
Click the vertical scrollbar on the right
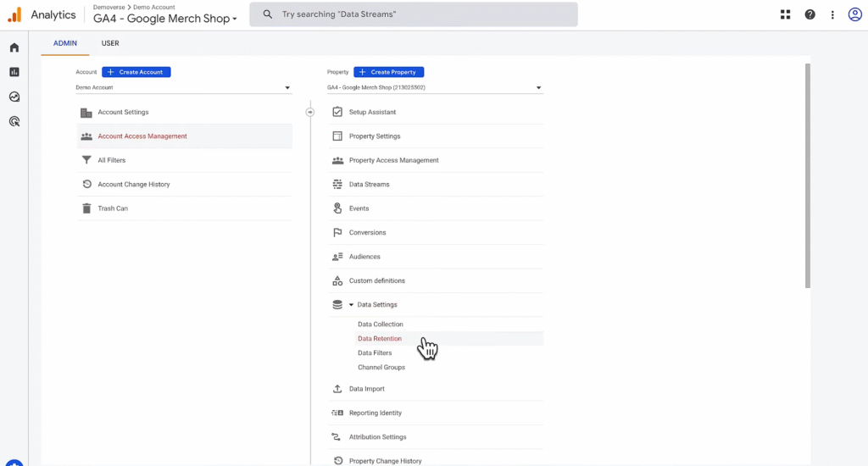[808, 176]
